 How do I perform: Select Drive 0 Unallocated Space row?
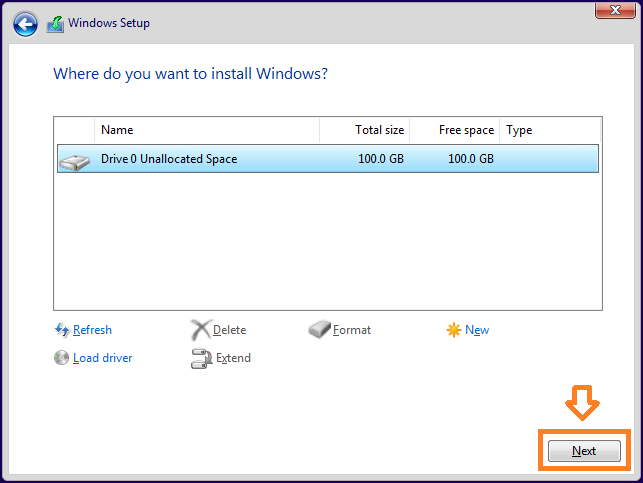(328, 158)
